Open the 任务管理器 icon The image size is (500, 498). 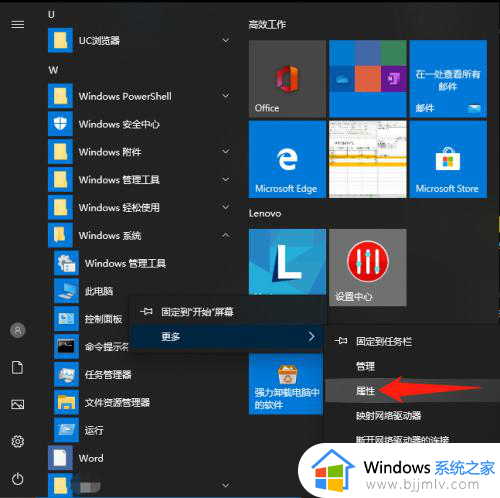(66, 374)
